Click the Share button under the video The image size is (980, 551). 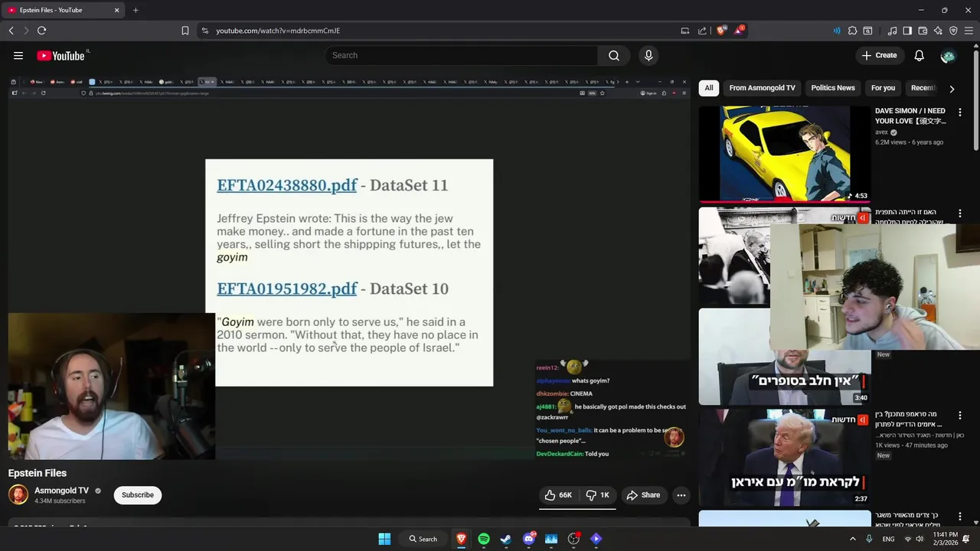coord(643,495)
